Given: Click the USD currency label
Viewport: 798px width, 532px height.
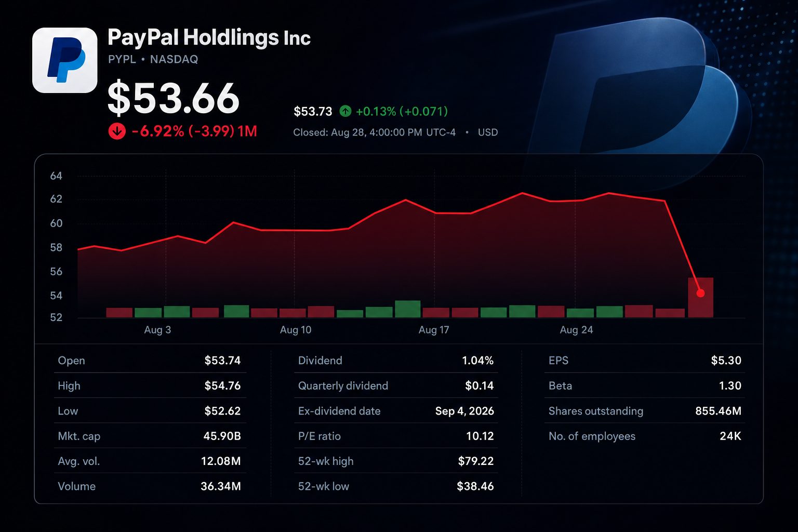Looking at the screenshot, I should coord(488,132).
